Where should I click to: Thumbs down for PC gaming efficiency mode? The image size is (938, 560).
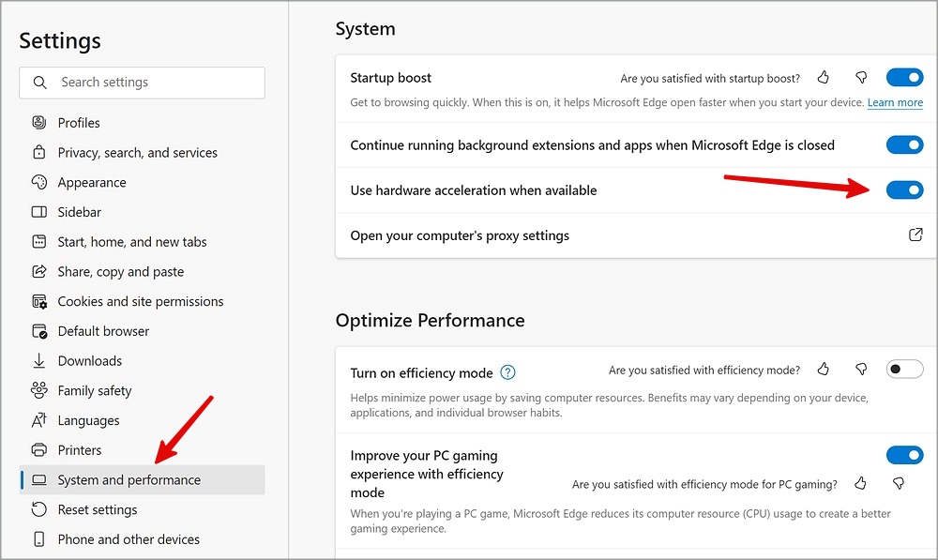click(x=899, y=483)
